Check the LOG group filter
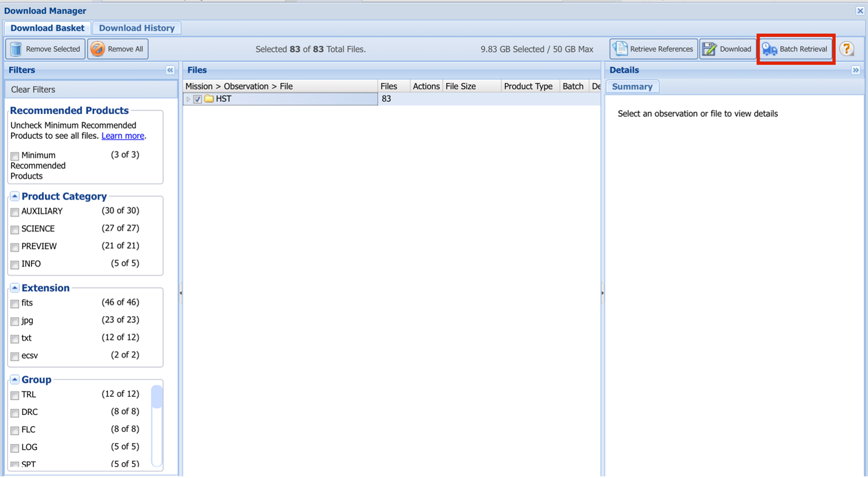The height and width of the screenshot is (478, 868). coord(15,448)
